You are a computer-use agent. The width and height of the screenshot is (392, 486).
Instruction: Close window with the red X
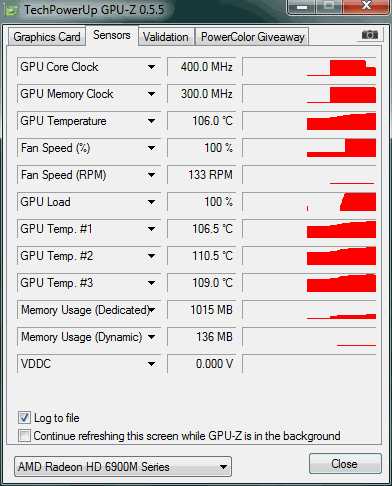pos(366,6)
